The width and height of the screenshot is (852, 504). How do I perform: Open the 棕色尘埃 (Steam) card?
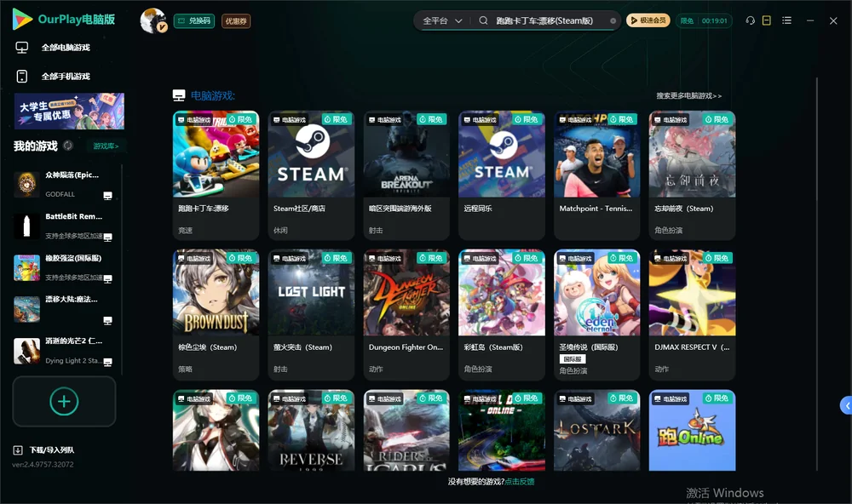[216, 314]
